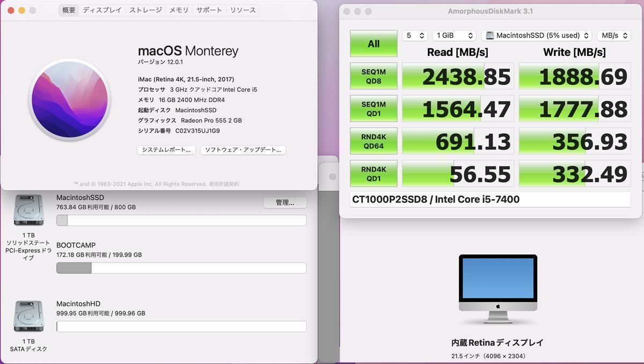Click the 管理 button for MacintoshSSD
644x364 pixels.
click(x=285, y=202)
